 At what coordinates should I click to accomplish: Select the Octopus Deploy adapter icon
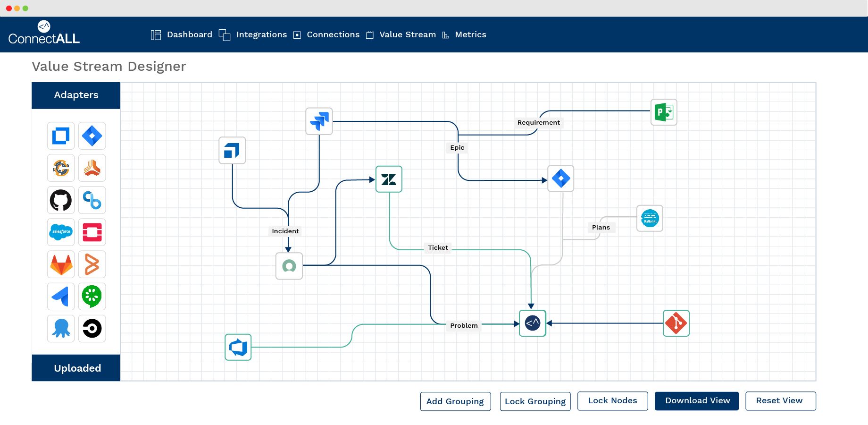pyautogui.click(x=61, y=329)
